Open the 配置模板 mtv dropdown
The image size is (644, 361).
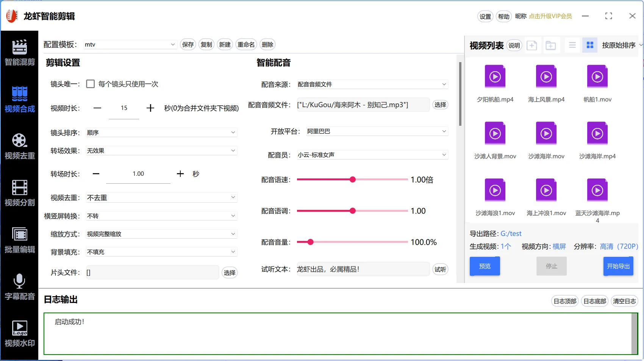click(130, 44)
